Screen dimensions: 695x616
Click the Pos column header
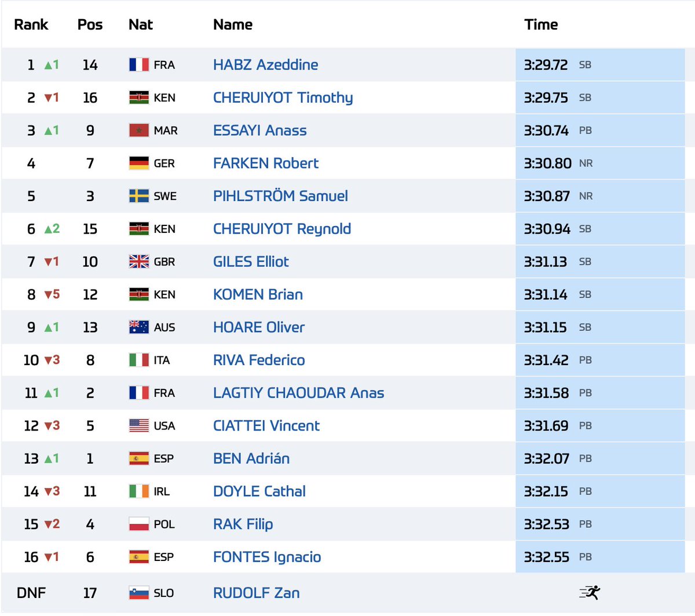(x=90, y=24)
